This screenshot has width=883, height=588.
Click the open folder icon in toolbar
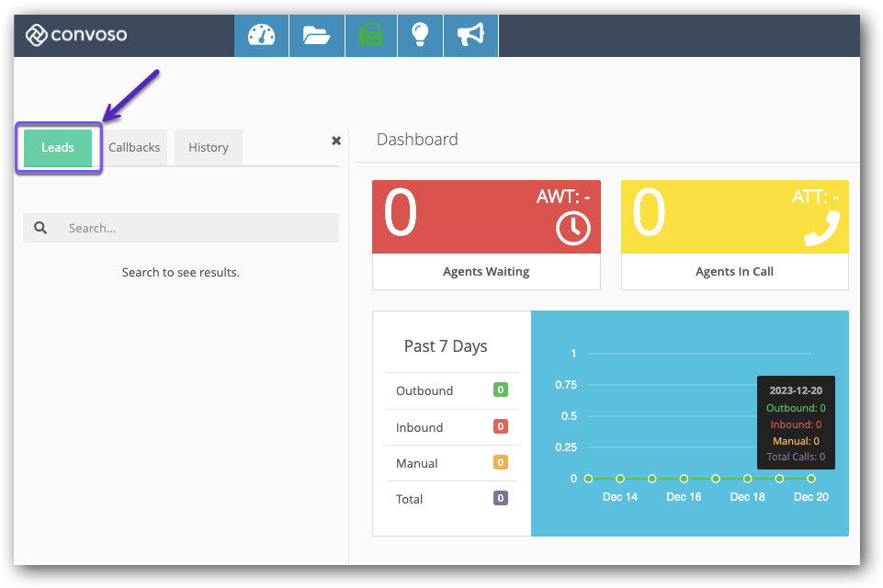[x=315, y=36]
